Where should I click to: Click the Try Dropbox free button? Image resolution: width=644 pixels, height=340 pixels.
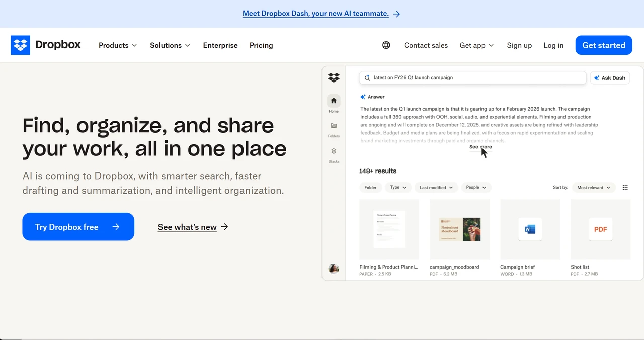(x=78, y=227)
